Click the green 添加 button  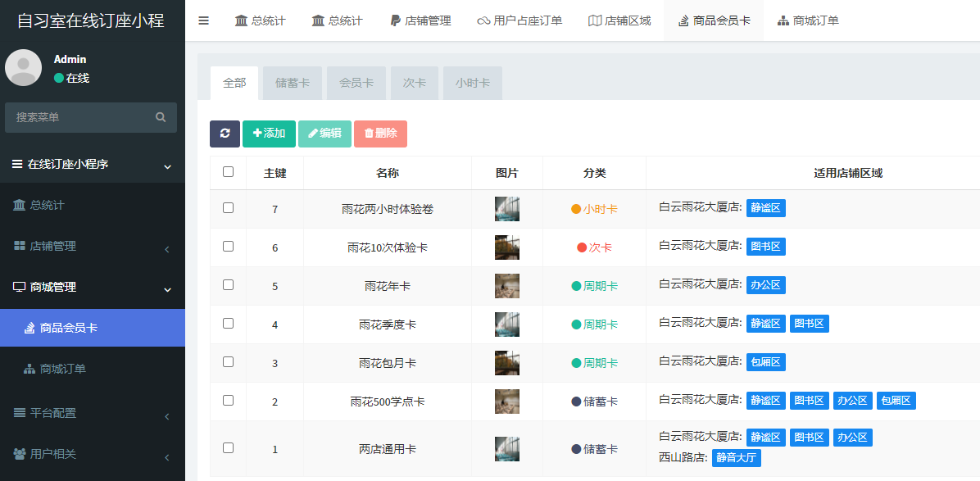[269, 134]
